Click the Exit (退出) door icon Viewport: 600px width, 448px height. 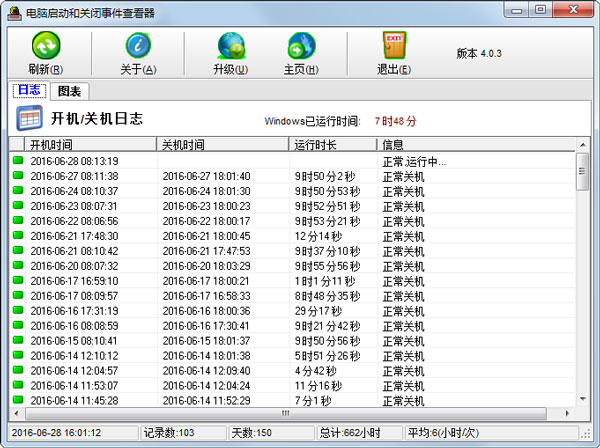[393, 47]
